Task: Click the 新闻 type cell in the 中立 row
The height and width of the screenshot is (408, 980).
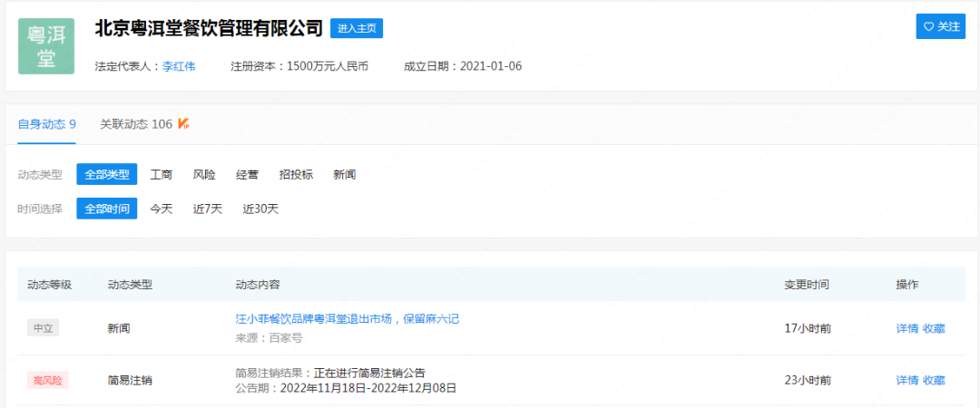Action: 119,328
